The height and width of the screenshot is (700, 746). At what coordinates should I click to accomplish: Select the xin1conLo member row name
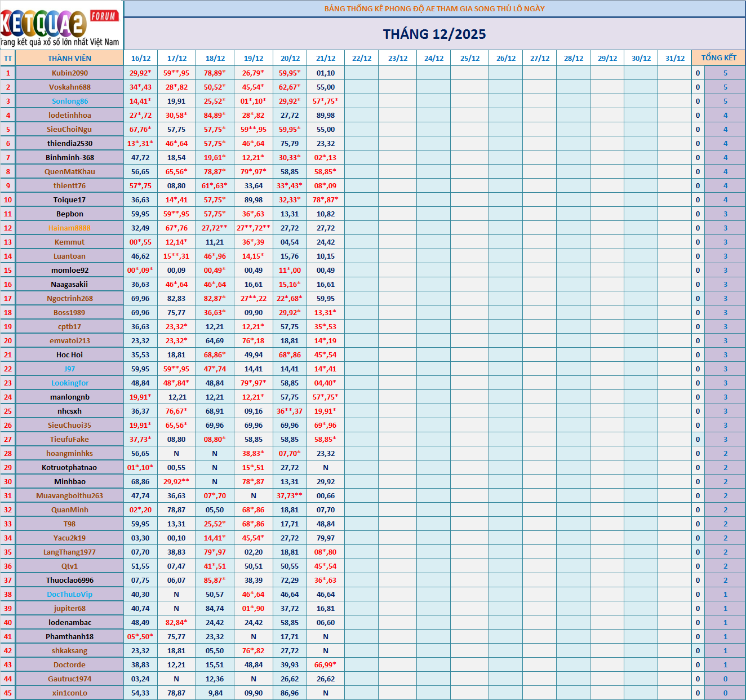[x=70, y=693]
